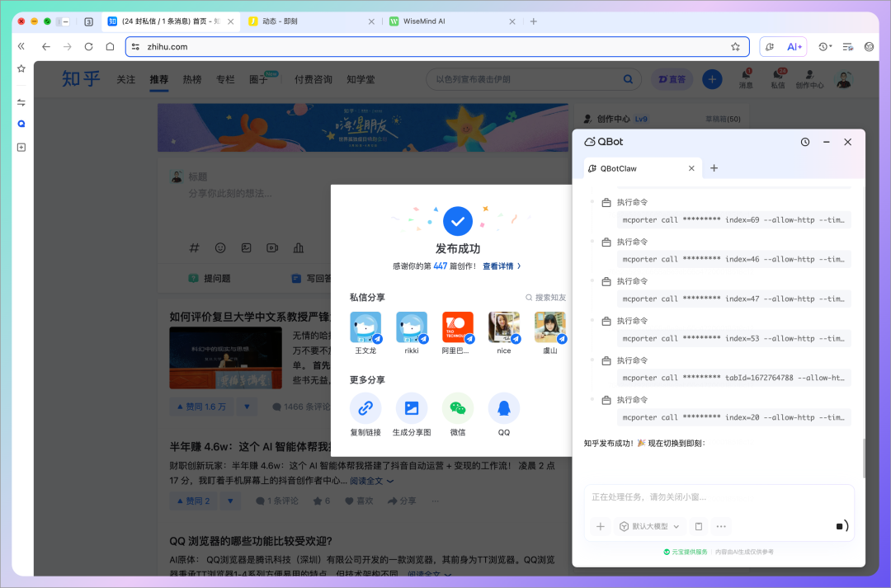Viewport: 891px width, 588px height.
Task: Click the Generate Share Image (生成分享图) icon
Action: click(412, 408)
